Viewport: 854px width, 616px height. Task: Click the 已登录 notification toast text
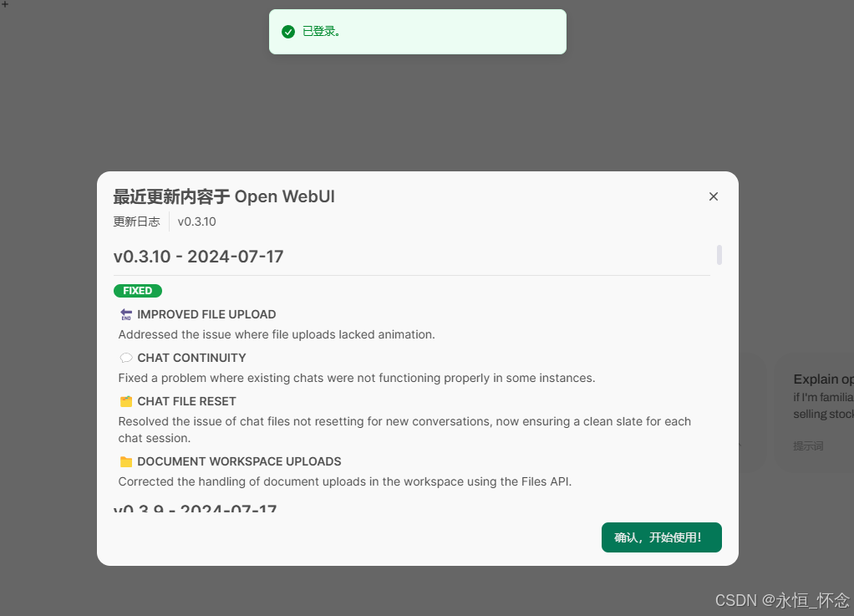322,32
